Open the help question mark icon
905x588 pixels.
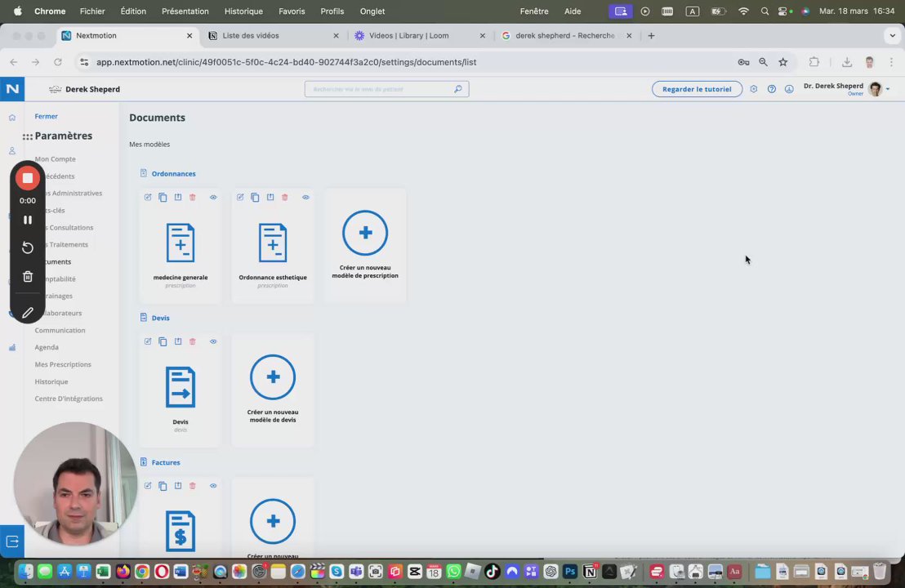[771, 89]
